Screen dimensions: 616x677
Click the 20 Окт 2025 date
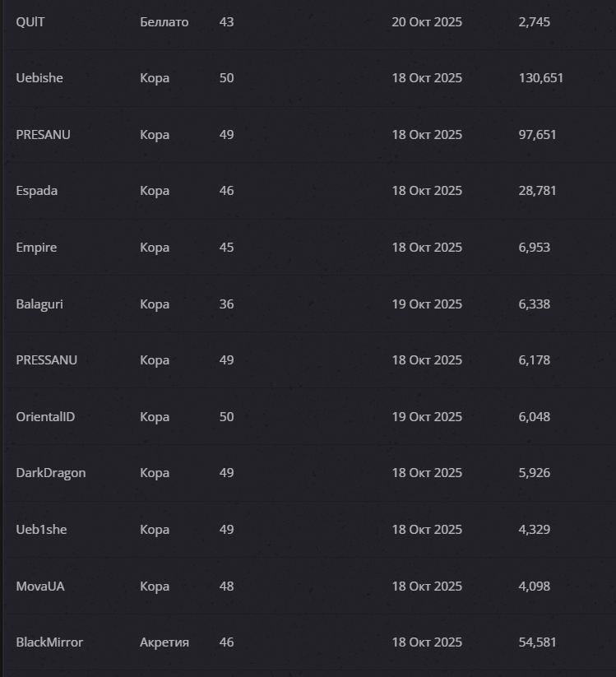pyautogui.click(x=426, y=22)
